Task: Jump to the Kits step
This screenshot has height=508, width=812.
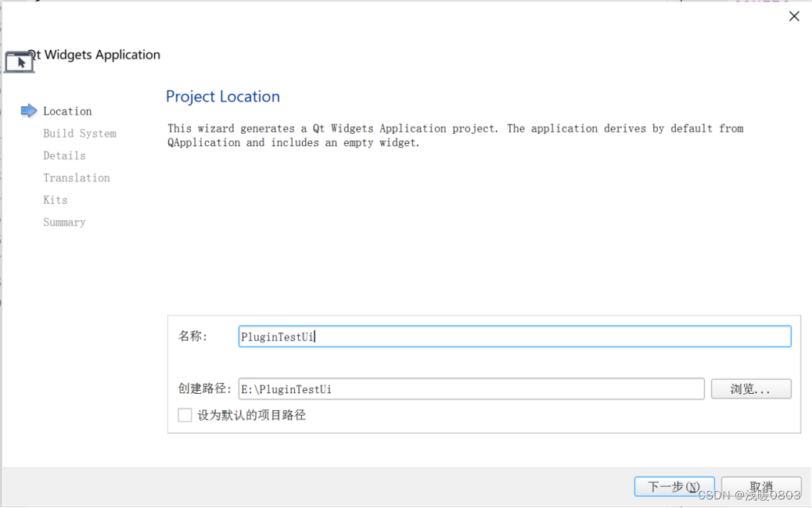Action: [55, 200]
